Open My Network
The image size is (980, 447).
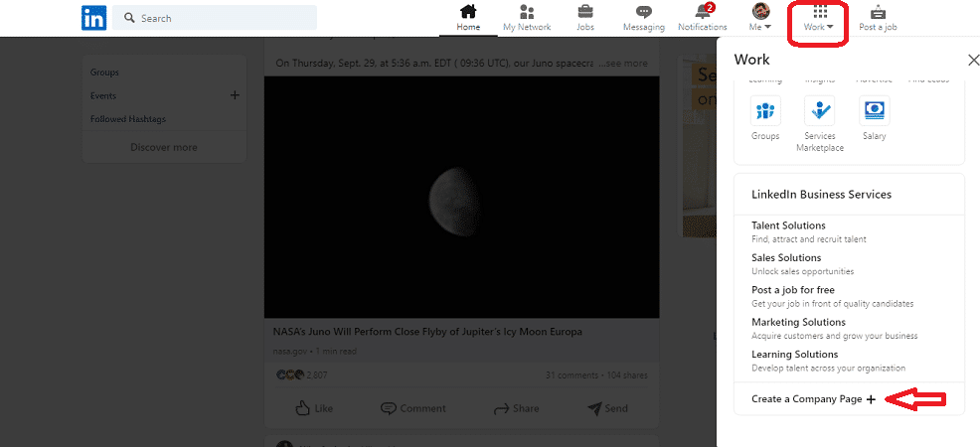(527, 18)
